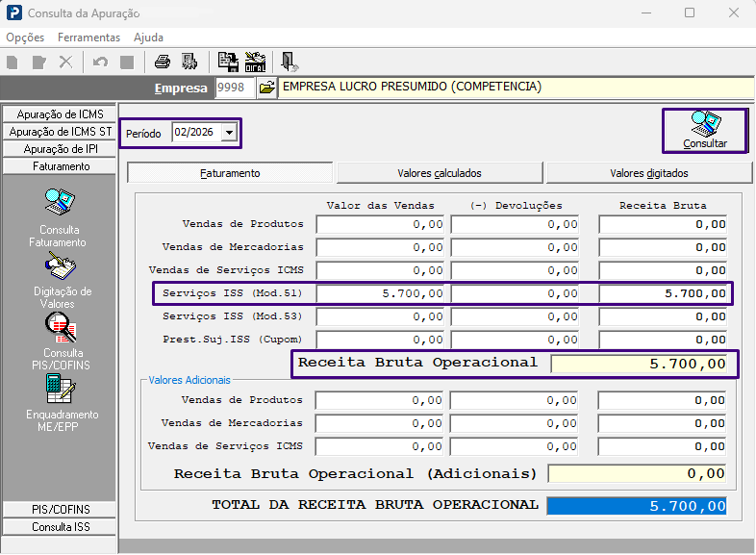This screenshot has width=756, height=555.
Task: Click the (-) Devoluções column header
Action: coord(516,206)
